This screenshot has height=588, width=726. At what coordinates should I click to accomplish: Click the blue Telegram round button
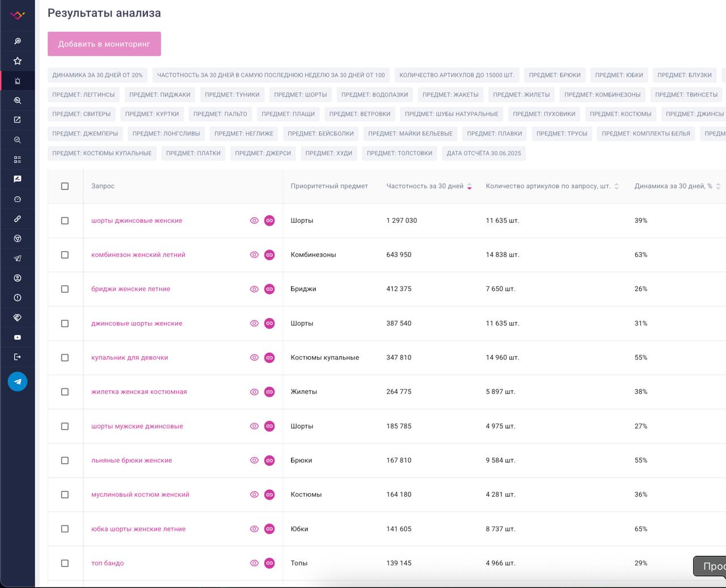pyautogui.click(x=18, y=382)
